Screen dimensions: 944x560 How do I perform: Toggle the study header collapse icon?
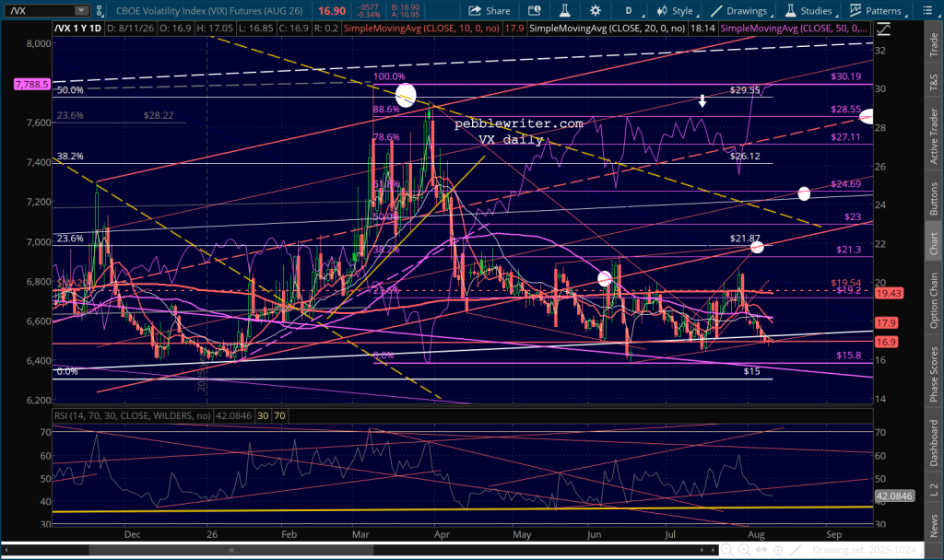883,29
